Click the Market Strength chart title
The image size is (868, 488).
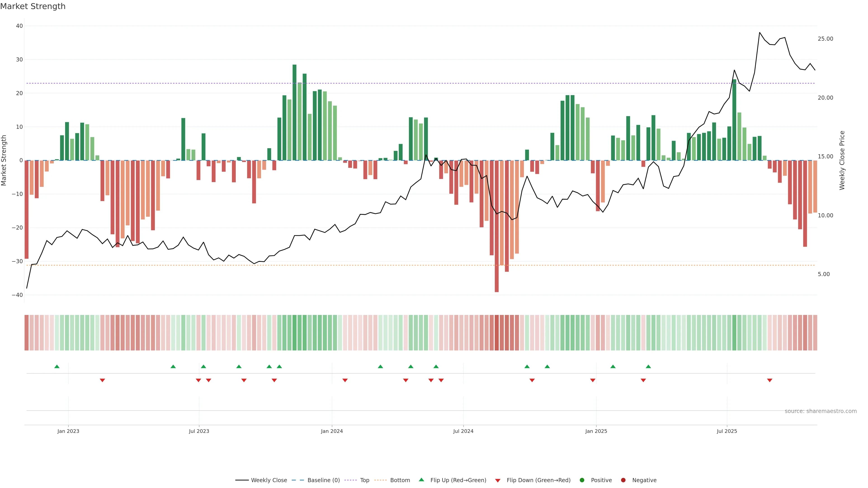click(33, 6)
